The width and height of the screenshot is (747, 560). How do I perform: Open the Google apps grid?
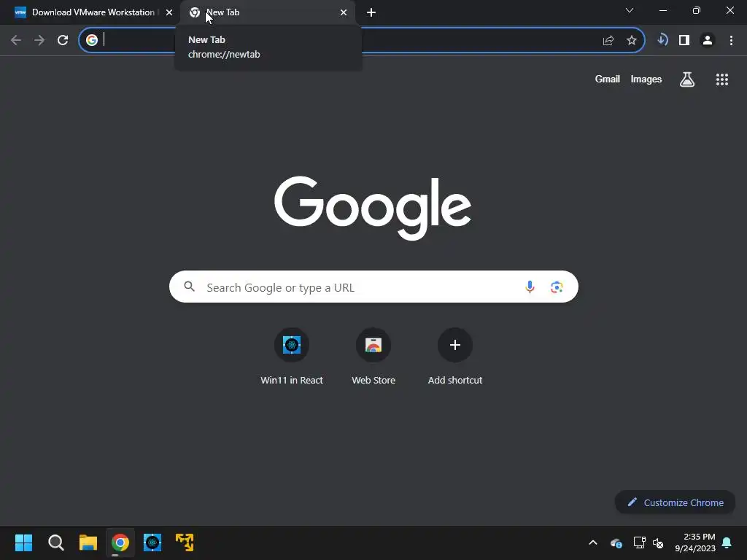coord(722,79)
